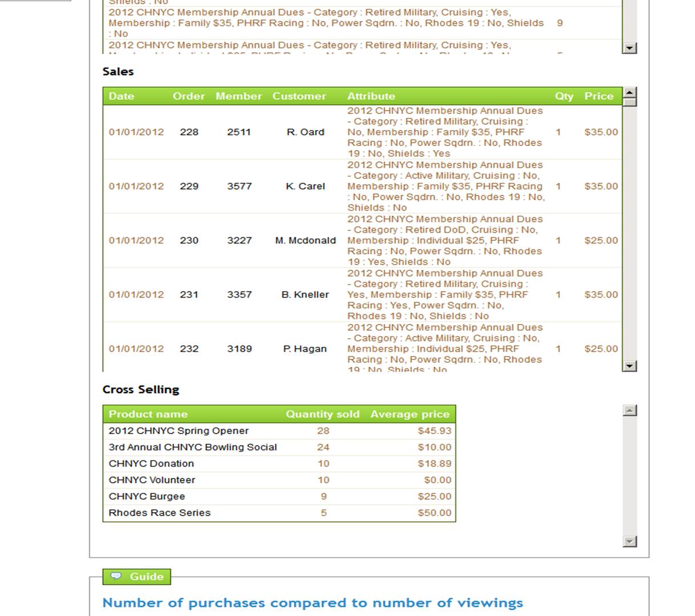Click the Quantity sold column header

(322, 414)
